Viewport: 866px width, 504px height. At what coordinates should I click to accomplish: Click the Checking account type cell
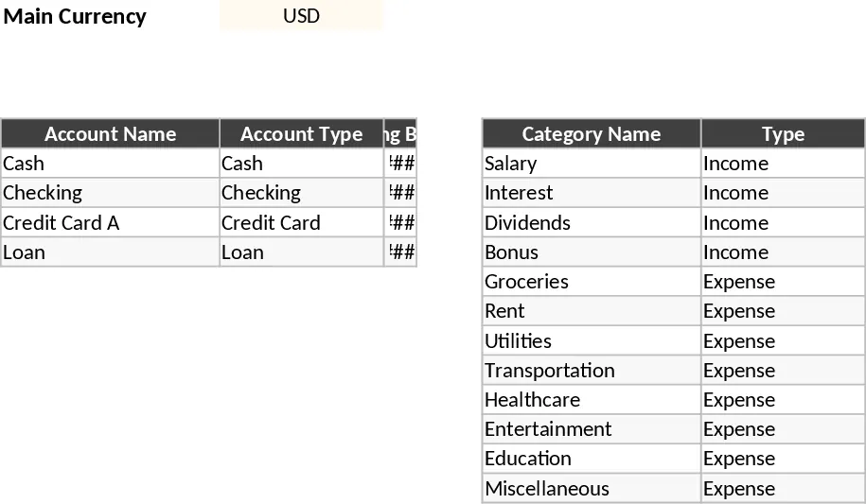[302, 193]
